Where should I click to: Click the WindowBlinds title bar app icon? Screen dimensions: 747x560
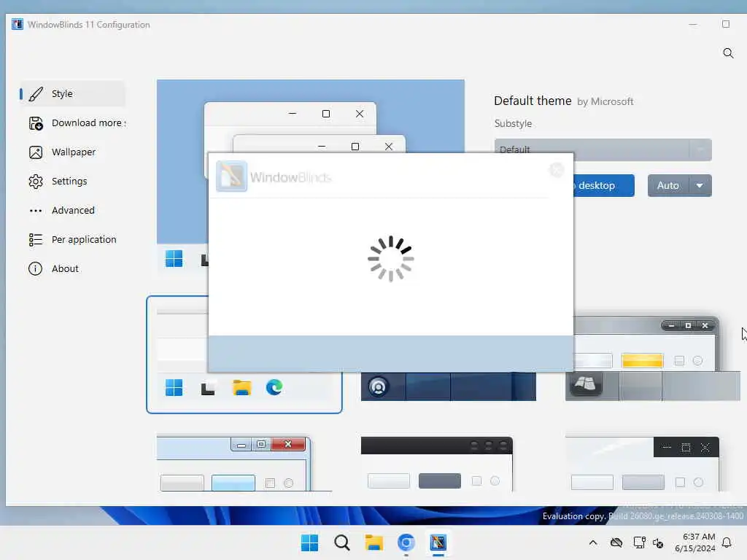pos(18,24)
